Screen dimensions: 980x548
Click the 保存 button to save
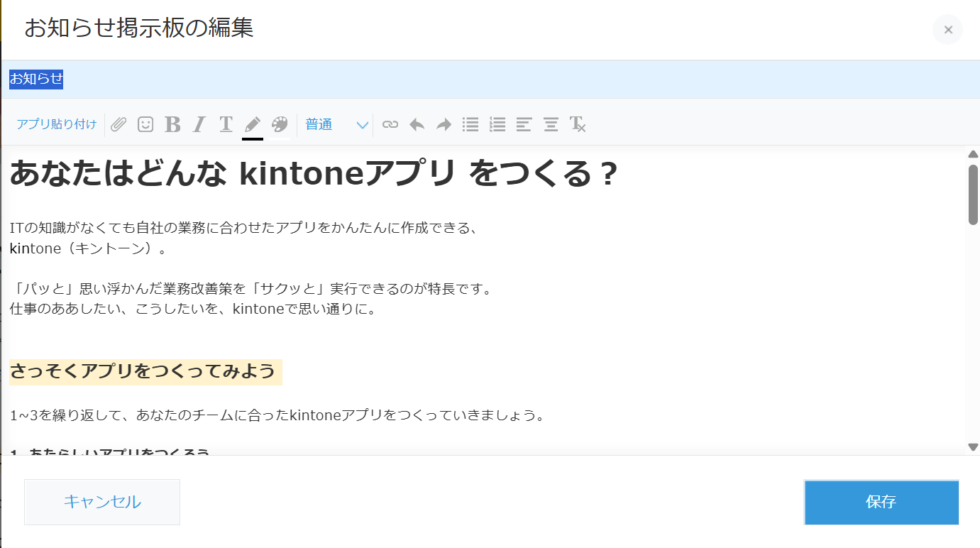[881, 502]
